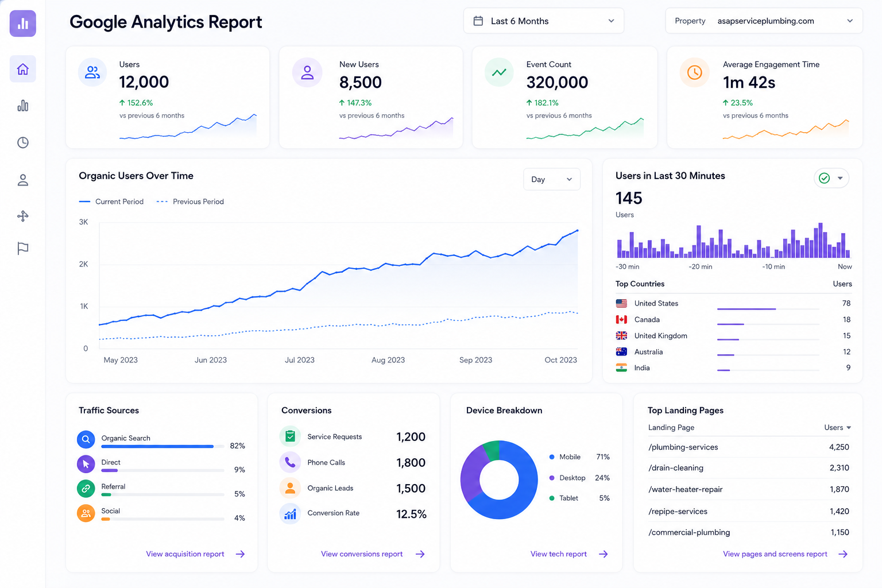Open the /plumbing-services landing page row
Screen dimensions: 882x588
click(x=748, y=447)
